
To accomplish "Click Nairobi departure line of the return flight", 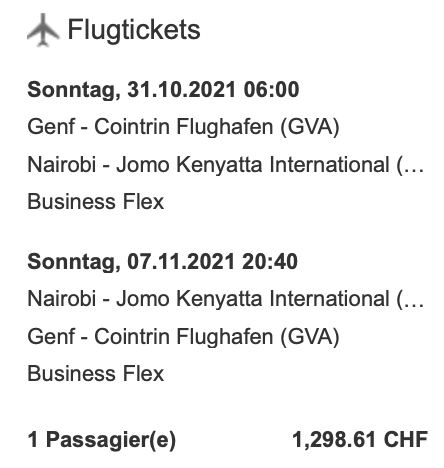I will pyautogui.click(x=225, y=298).
